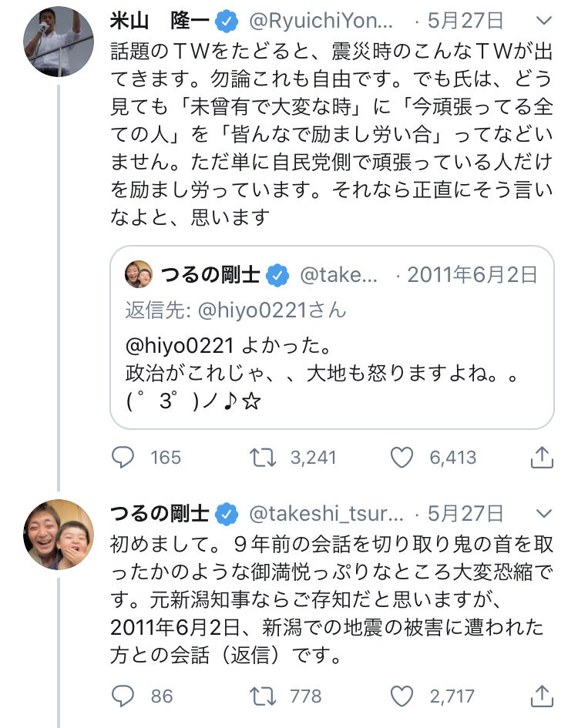Open more options chevron on 米山隆一's tweet
This screenshot has width=578, height=728.
click(x=544, y=20)
